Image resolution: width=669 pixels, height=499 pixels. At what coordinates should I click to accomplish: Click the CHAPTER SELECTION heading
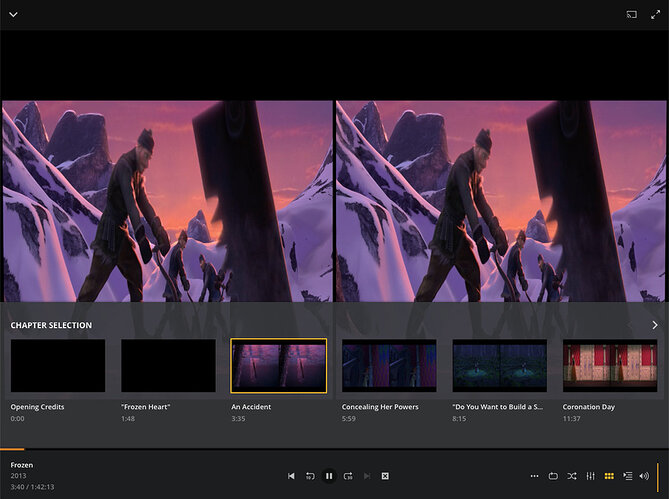(51, 325)
